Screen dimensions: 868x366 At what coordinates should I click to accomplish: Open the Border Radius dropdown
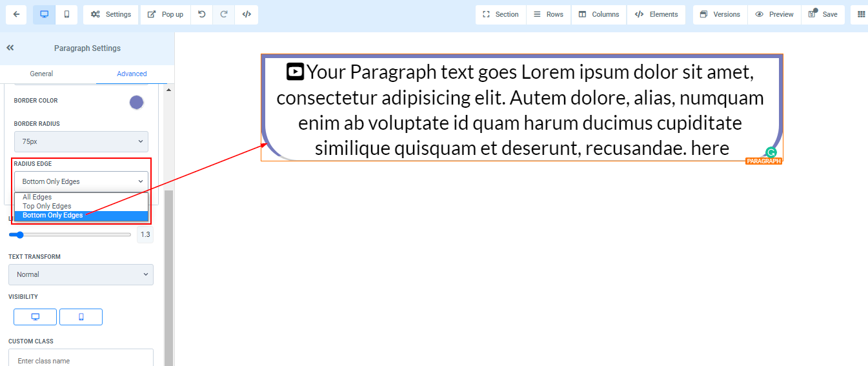pos(81,141)
